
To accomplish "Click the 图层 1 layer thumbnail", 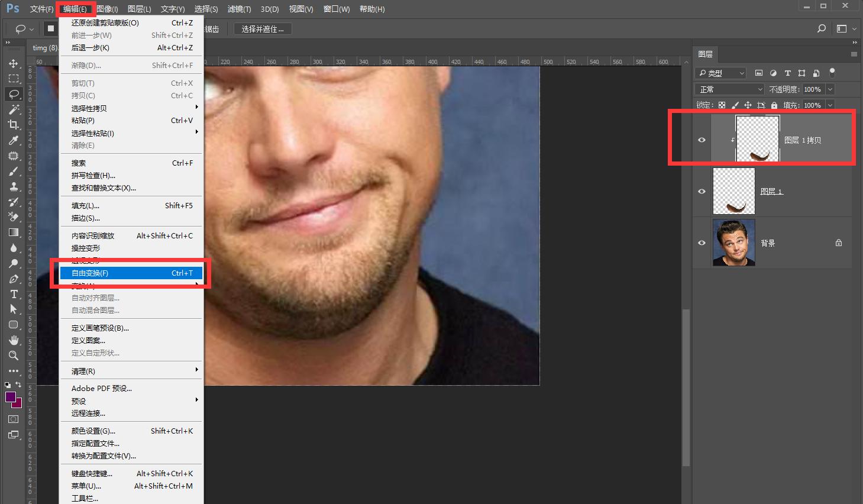I will click(733, 191).
